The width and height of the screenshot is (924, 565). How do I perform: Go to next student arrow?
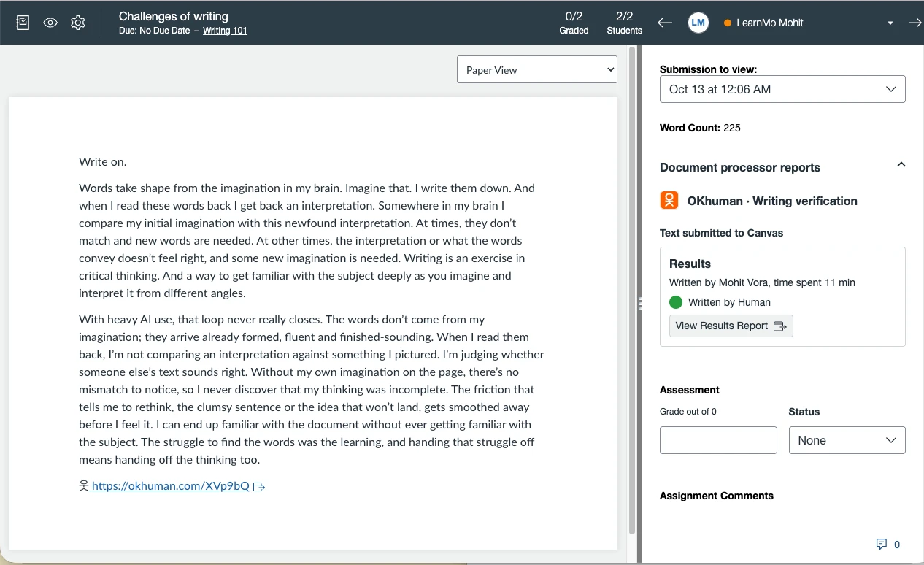pos(915,23)
